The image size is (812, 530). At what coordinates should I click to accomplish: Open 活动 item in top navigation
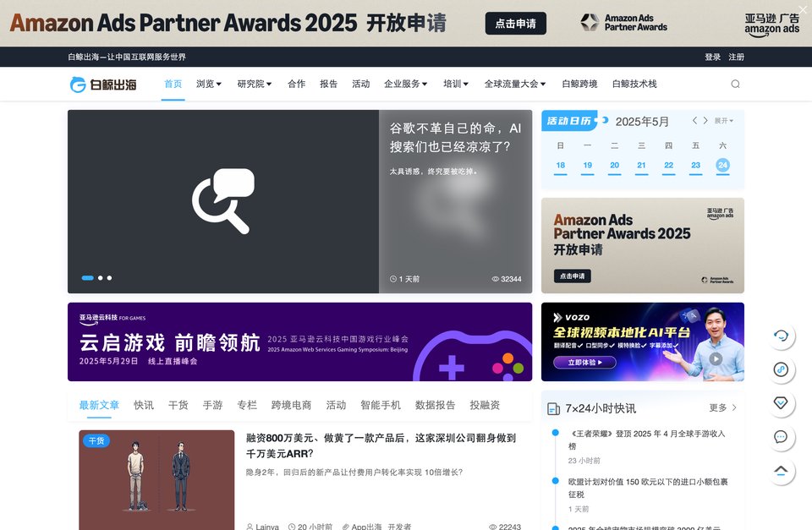[361, 84]
